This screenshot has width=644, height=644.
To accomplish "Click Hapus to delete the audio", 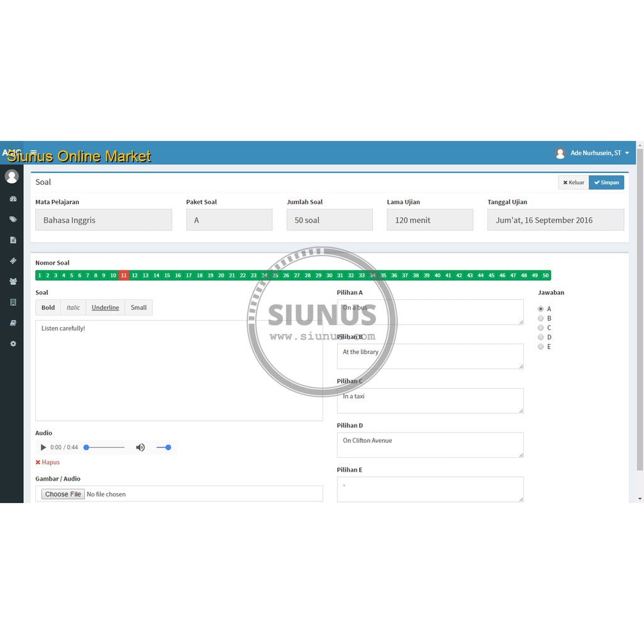I will (x=48, y=462).
